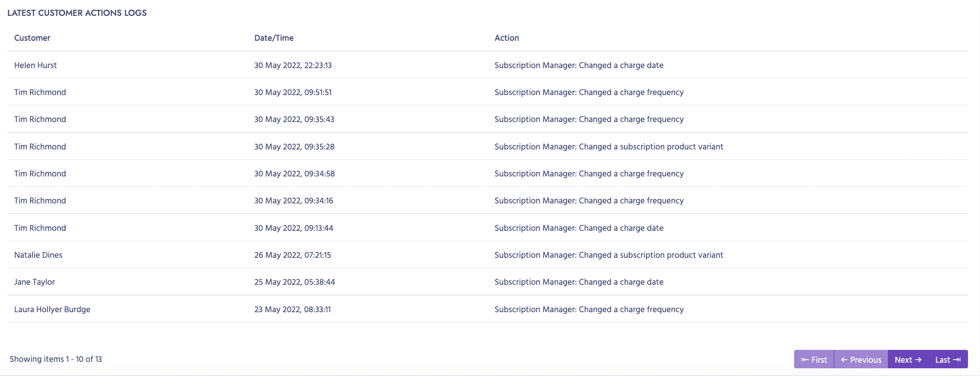This screenshot has height=376, width=980.
Task: Click Jane Taylor's changed charge date action
Action: point(579,282)
